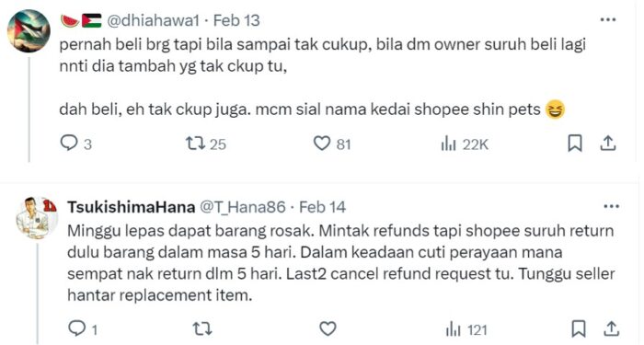View dhiahawa1's flag avatar picture

(29, 30)
